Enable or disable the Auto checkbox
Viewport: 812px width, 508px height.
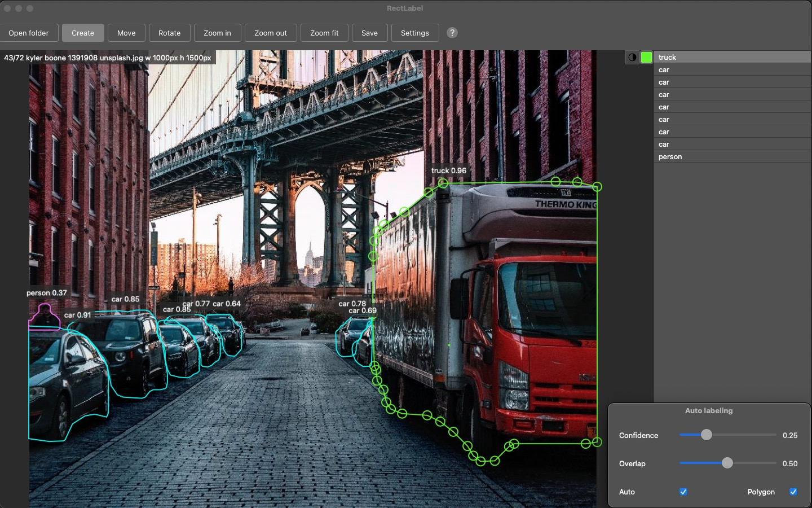click(x=683, y=492)
